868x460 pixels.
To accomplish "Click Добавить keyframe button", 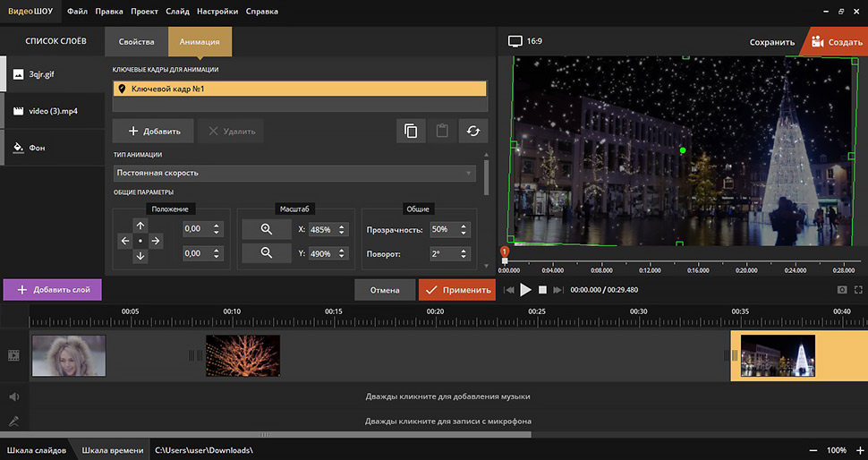I will (153, 132).
